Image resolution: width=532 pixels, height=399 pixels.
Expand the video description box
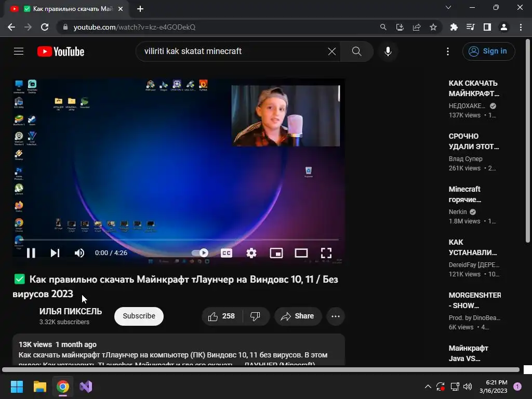(x=179, y=350)
